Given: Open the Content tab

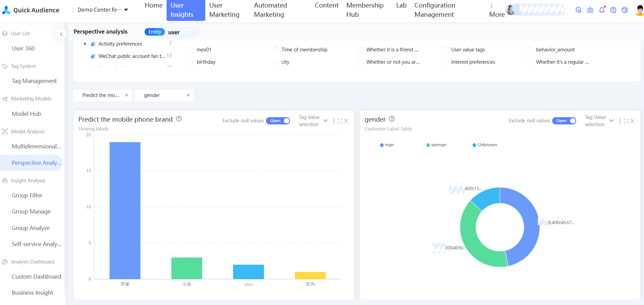Looking at the screenshot, I should coord(327,5).
